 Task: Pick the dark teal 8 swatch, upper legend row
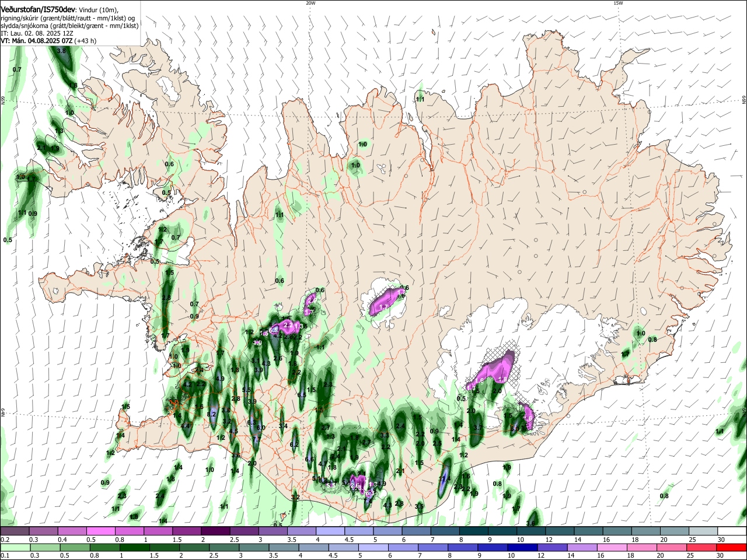tap(474, 531)
